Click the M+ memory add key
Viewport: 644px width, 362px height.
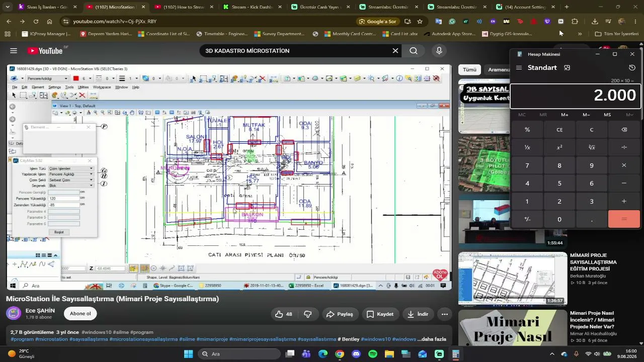pyautogui.click(x=565, y=115)
